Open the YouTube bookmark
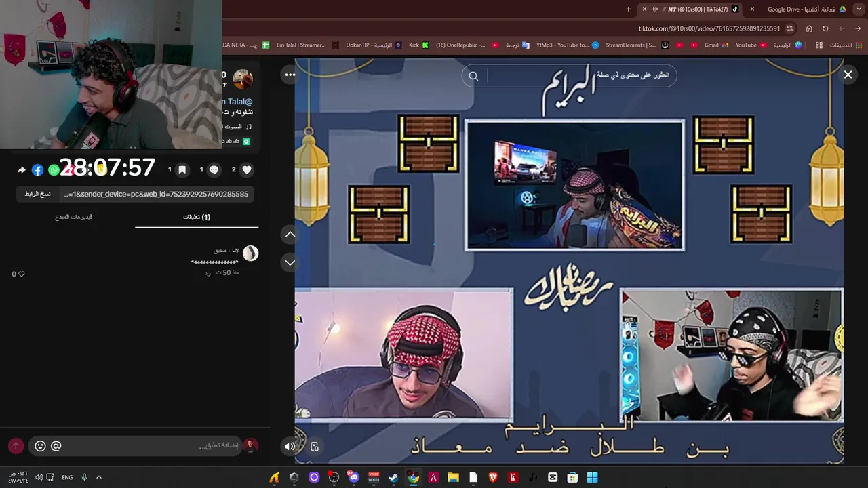Screen dimensions: 868x488 coord(751,45)
